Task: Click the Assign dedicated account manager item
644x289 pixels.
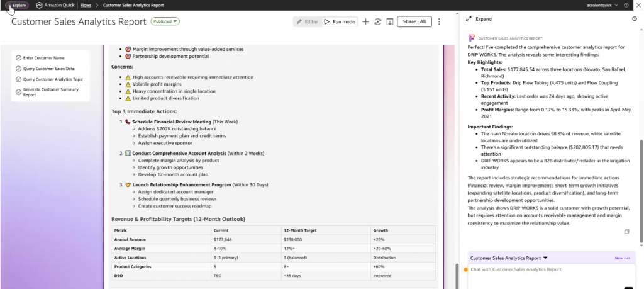Action: click(x=176, y=192)
